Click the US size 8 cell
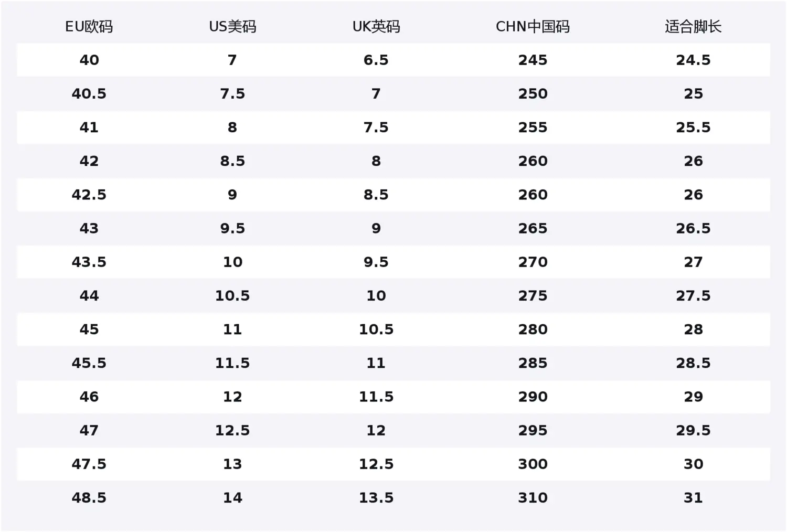This screenshot has height=532, width=787. pyautogui.click(x=232, y=127)
